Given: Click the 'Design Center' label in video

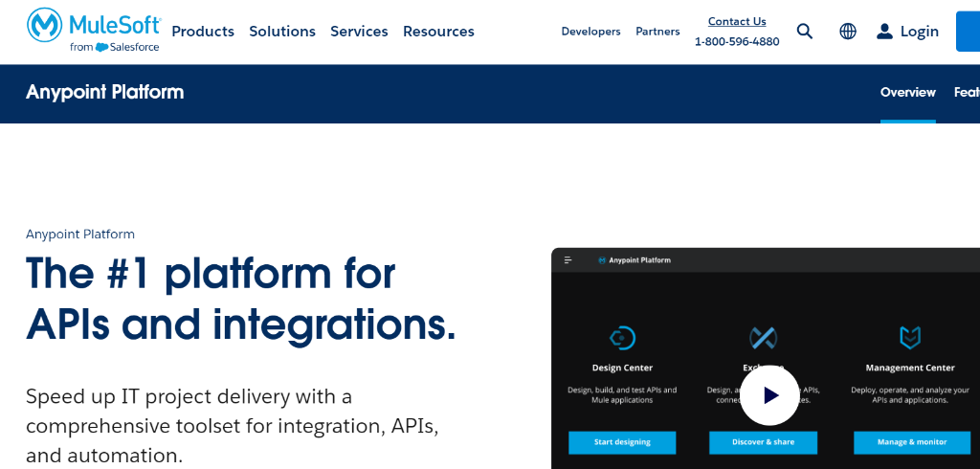Looking at the screenshot, I should 622,368.
